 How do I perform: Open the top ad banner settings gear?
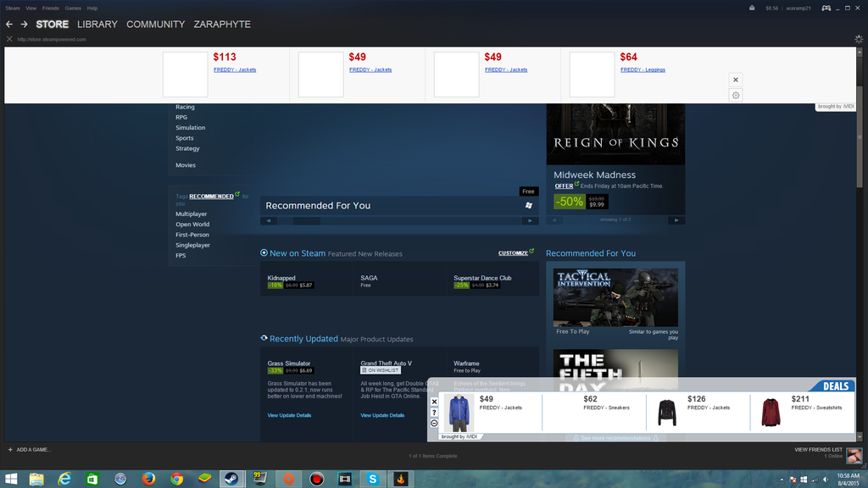(x=736, y=95)
